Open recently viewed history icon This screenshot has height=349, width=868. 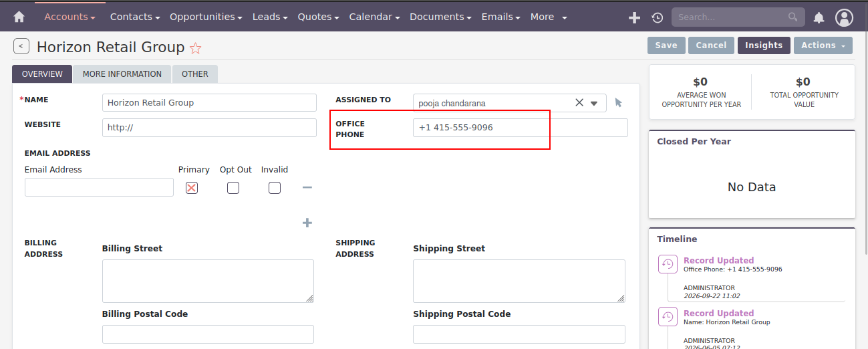pos(657,17)
